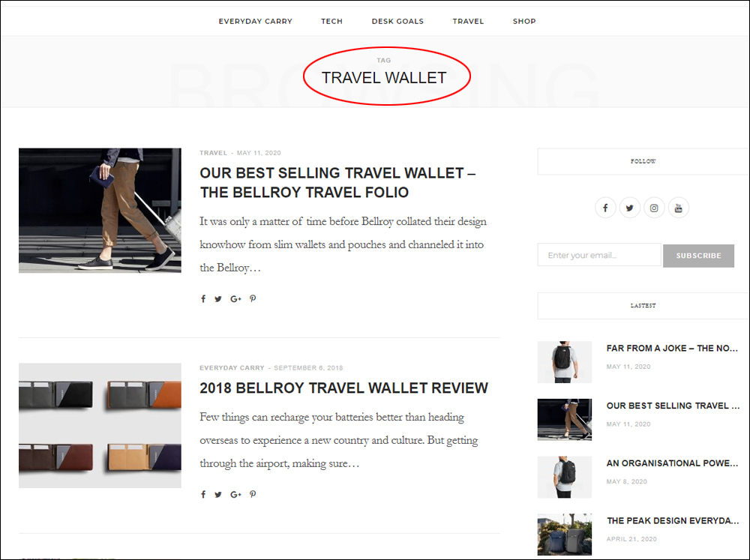Open Peak Design Everyday latest post thumbnail
The image size is (750, 560).
(565, 535)
